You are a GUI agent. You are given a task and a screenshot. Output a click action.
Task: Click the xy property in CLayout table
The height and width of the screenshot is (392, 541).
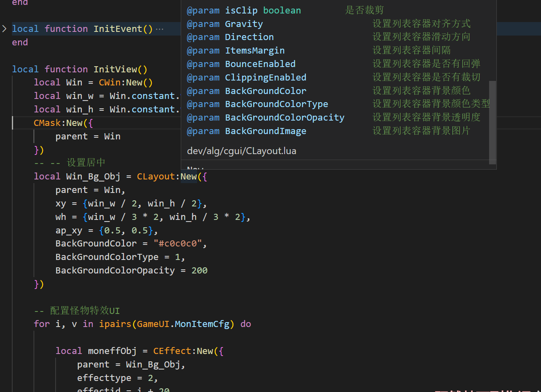point(61,204)
